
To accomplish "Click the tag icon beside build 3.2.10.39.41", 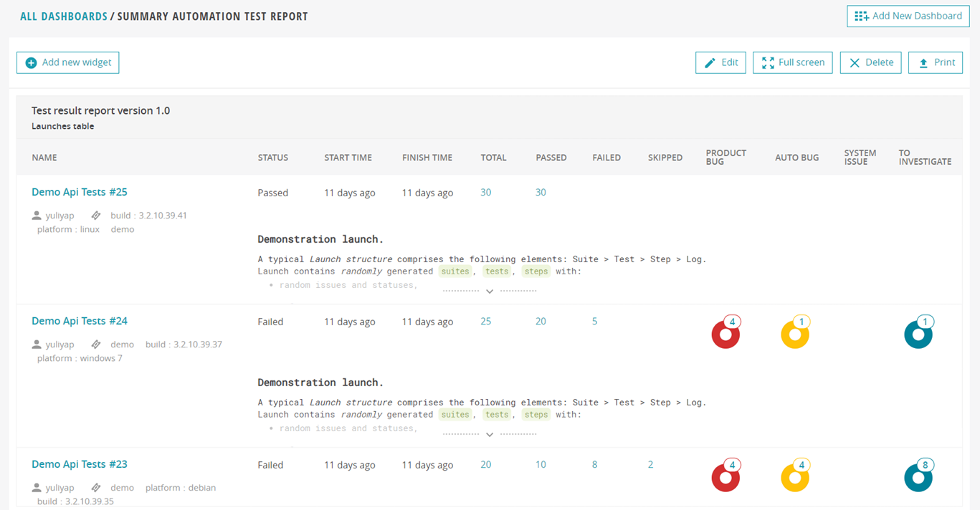I will click(96, 215).
